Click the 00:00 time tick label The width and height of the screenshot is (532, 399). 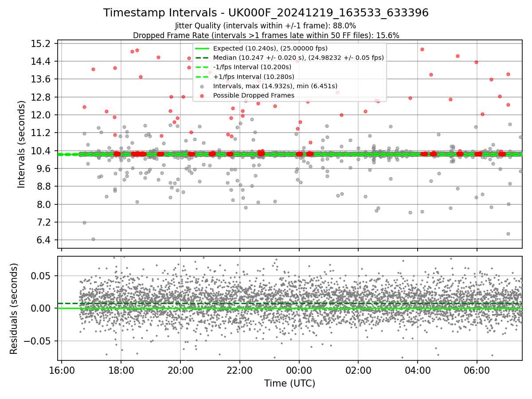coord(299,370)
